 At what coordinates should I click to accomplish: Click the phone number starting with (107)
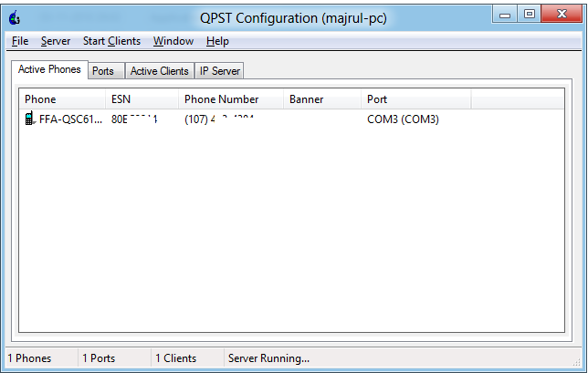coord(219,119)
